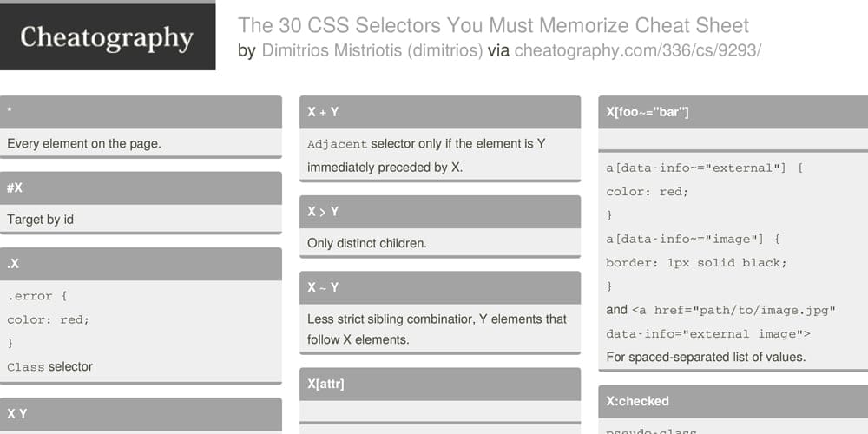Select the X ~ Y section header
Image resolution: width=868 pixels, height=434 pixels.
tap(440, 287)
